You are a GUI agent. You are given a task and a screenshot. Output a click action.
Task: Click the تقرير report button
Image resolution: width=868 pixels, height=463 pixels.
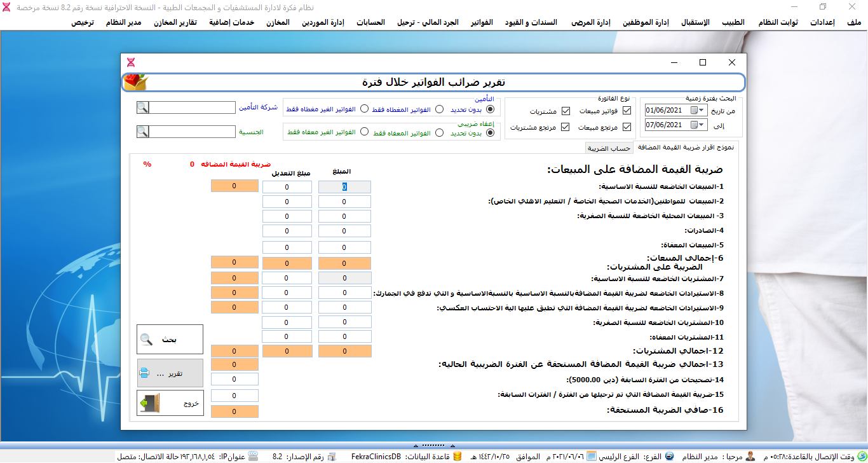tap(170, 373)
